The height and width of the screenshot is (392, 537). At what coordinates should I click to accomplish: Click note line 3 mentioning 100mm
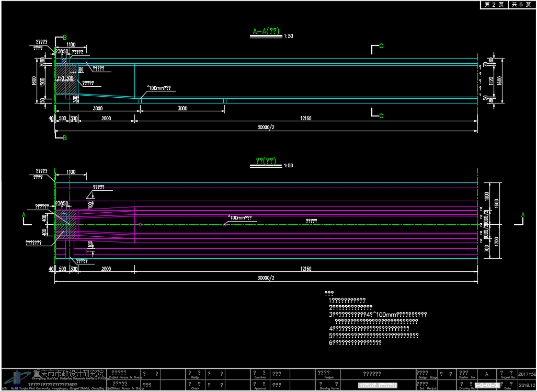tap(378, 315)
